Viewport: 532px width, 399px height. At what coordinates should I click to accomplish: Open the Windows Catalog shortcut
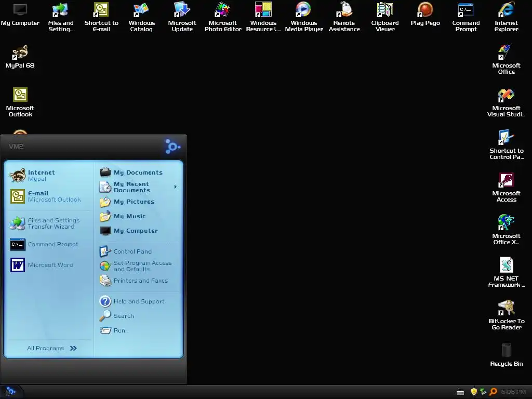tap(141, 17)
